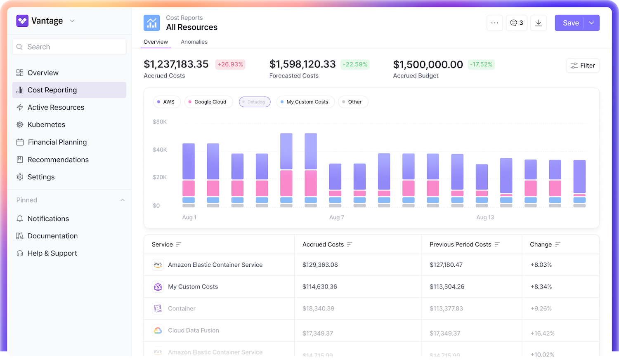Click the download report icon
619x364 pixels.
(539, 23)
